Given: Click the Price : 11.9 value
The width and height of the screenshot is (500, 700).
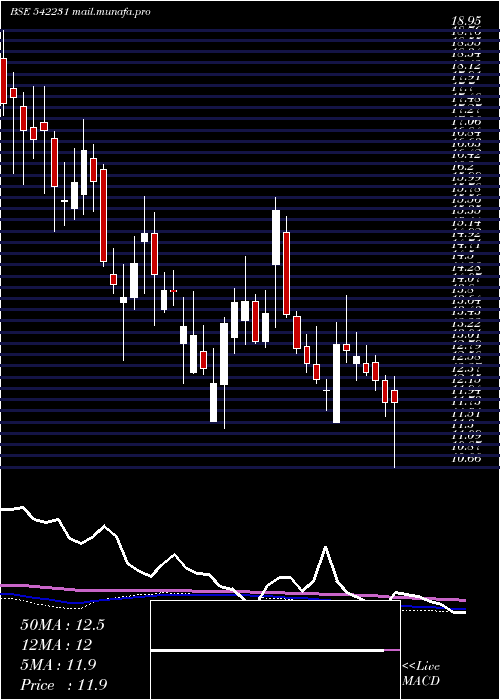Looking at the screenshot, I should pyautogui.click(x=63, y=685).
